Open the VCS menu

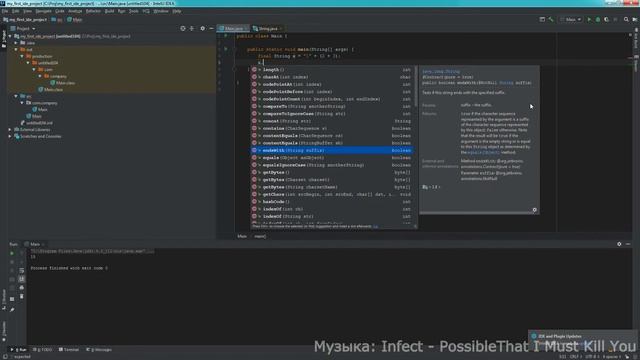pos(146,11)
